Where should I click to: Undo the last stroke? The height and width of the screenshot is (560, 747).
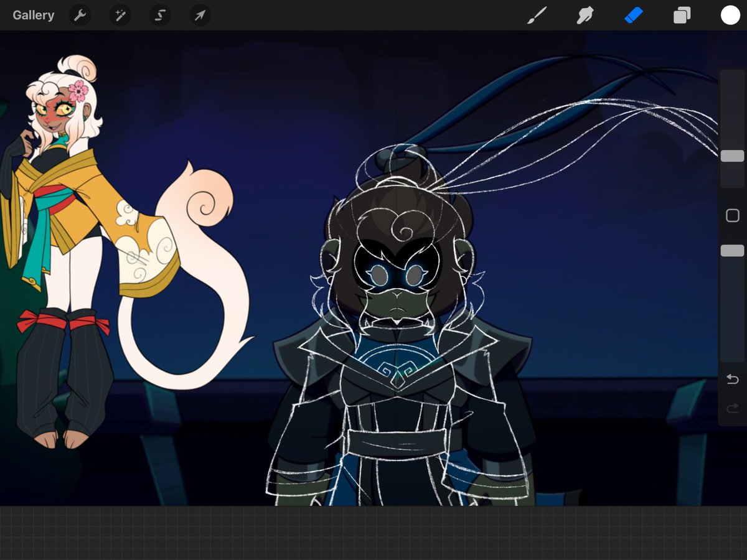click(x=733, y=379)
